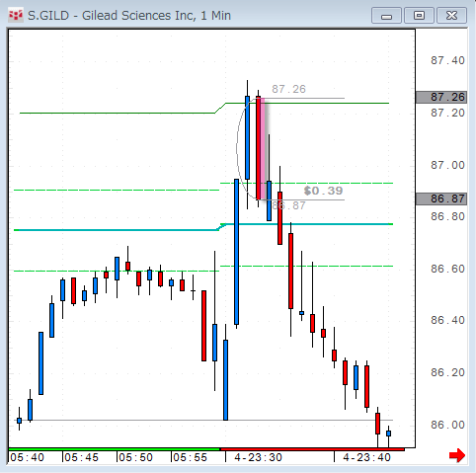476x473 pixels.
Task: Click the green session bar above time axis
Action: pyautogui.click(x=114, y=449)
